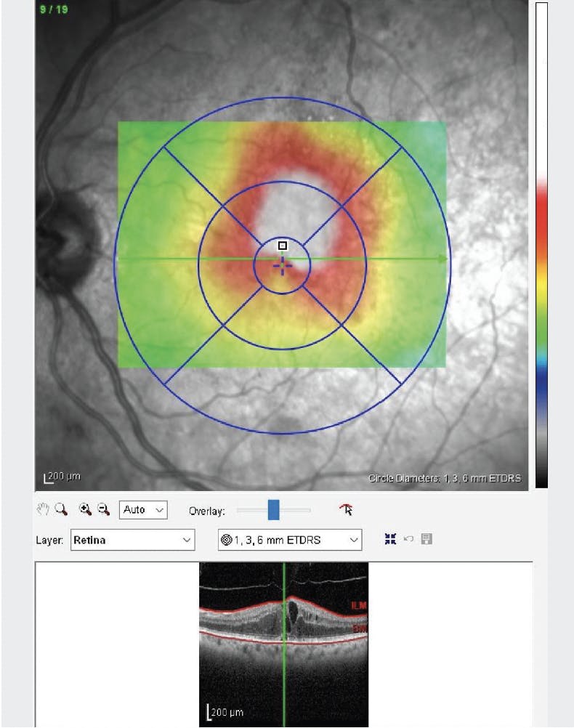Select the magnifier zoom tool
Screen dimensions: 574x728
tap(61, 509)
